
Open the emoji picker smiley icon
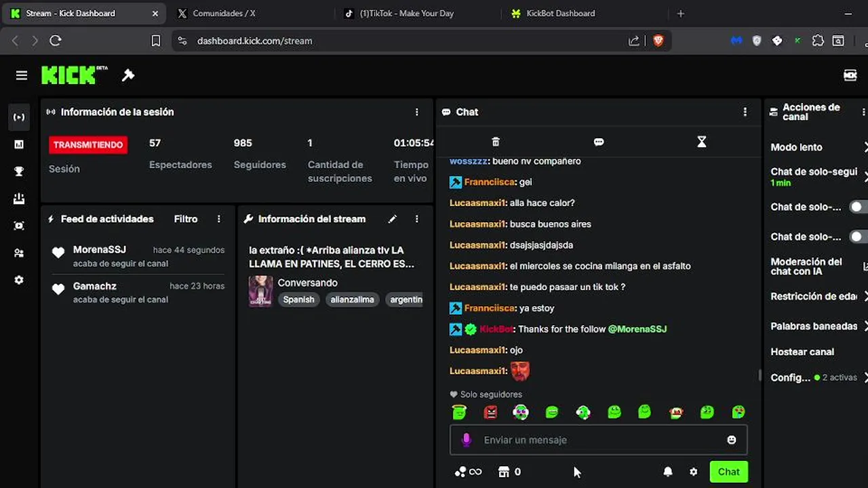pos(732,440)
